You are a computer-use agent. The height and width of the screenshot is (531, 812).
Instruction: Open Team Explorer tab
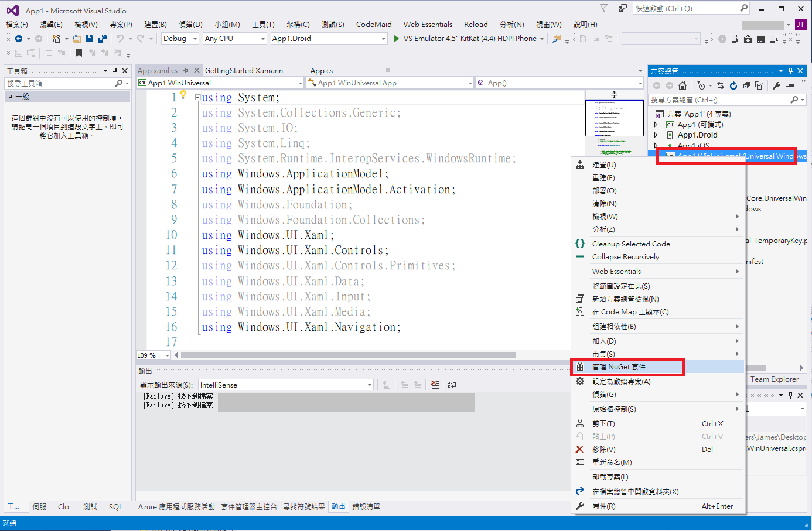click(775, 379)
